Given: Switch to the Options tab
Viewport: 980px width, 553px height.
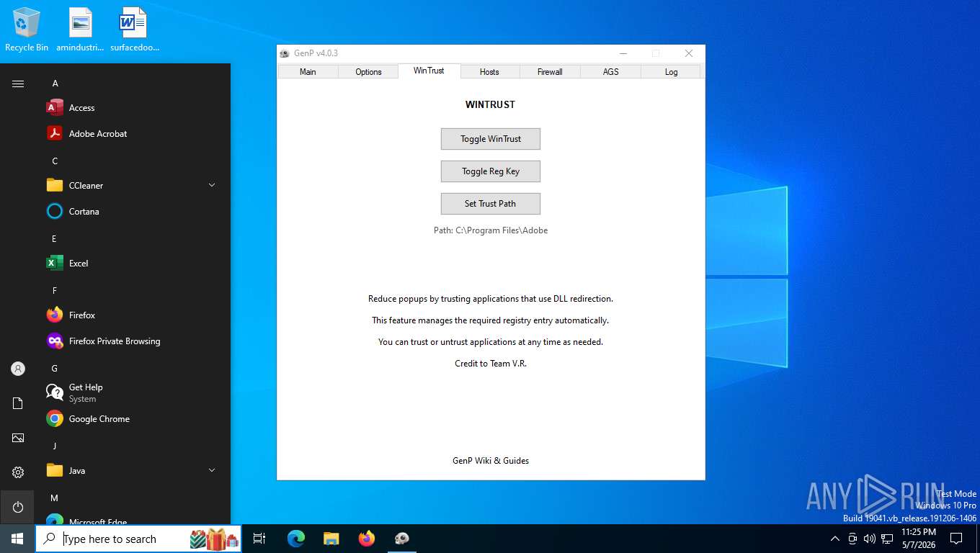Looking at the screenshot, I should 368,71.
